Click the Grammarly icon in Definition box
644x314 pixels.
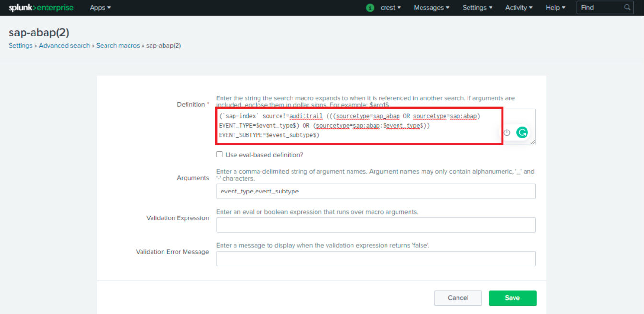522,133
